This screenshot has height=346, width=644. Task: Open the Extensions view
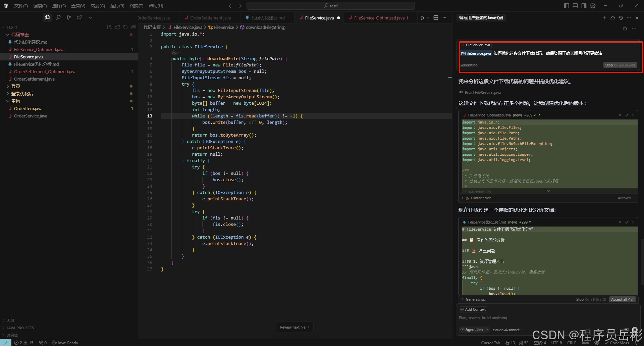click(79, 17)
